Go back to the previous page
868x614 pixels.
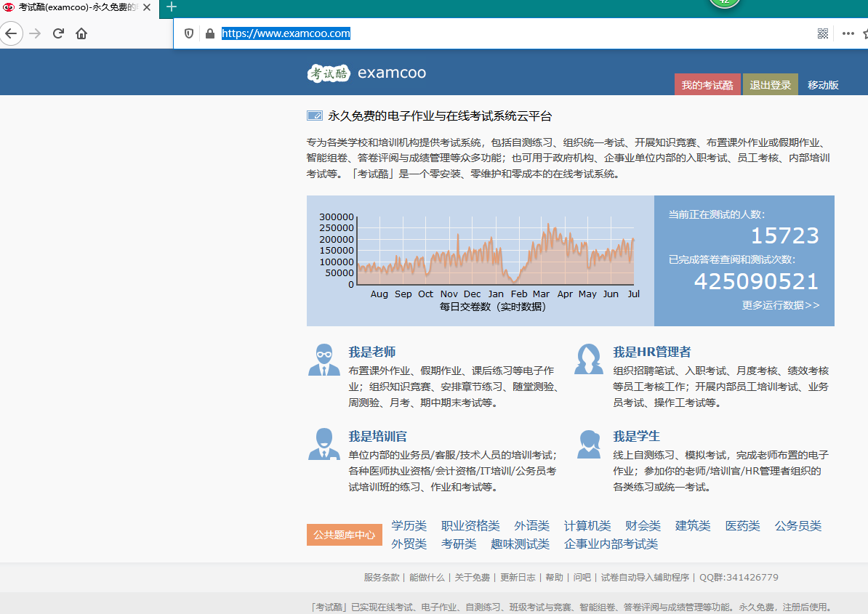tap(11, 33)
